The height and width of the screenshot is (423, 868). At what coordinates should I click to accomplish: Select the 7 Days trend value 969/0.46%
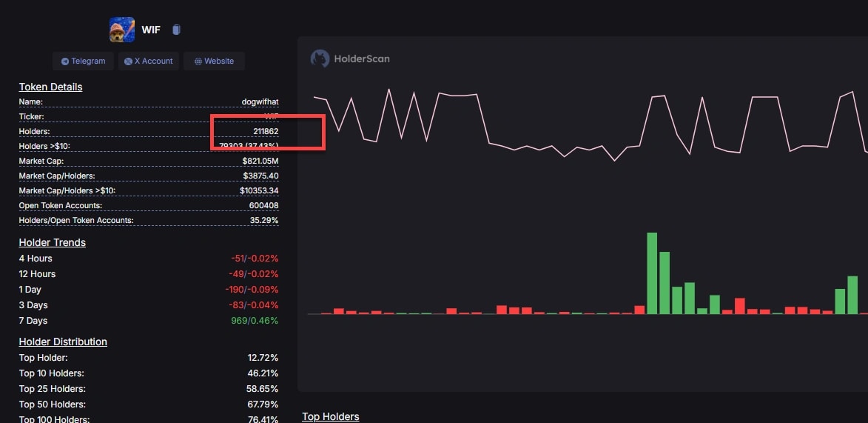tap(254, 321)
